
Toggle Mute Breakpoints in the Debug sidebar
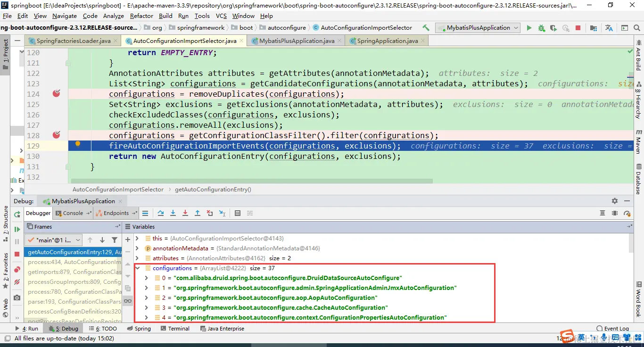pos(17,282)
